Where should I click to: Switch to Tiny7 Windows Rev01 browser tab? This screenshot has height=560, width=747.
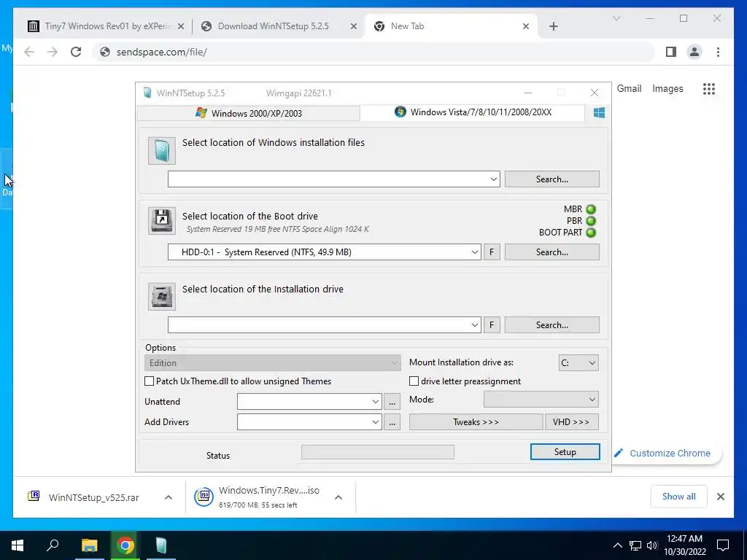click(106, 26)
